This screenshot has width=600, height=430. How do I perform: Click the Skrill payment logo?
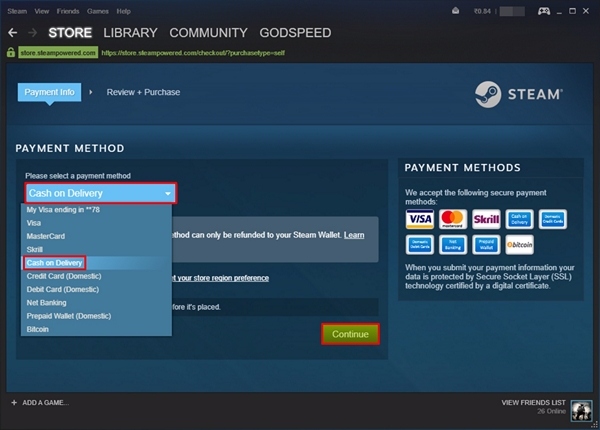(486, 219)
